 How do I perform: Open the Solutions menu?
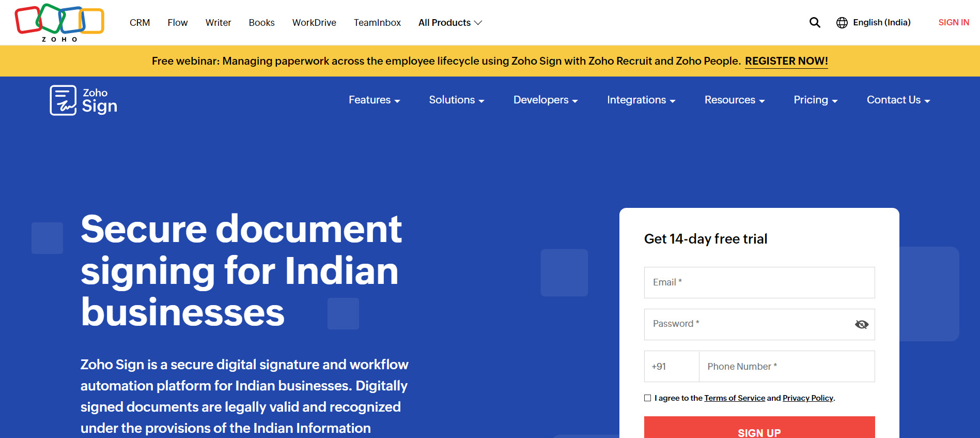point(457,100)
